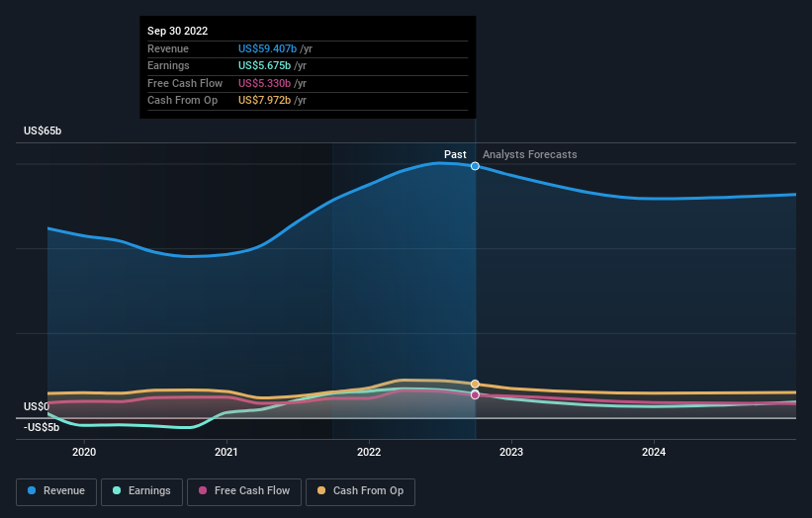Toggle the Revenue legend series

[56, 491]
